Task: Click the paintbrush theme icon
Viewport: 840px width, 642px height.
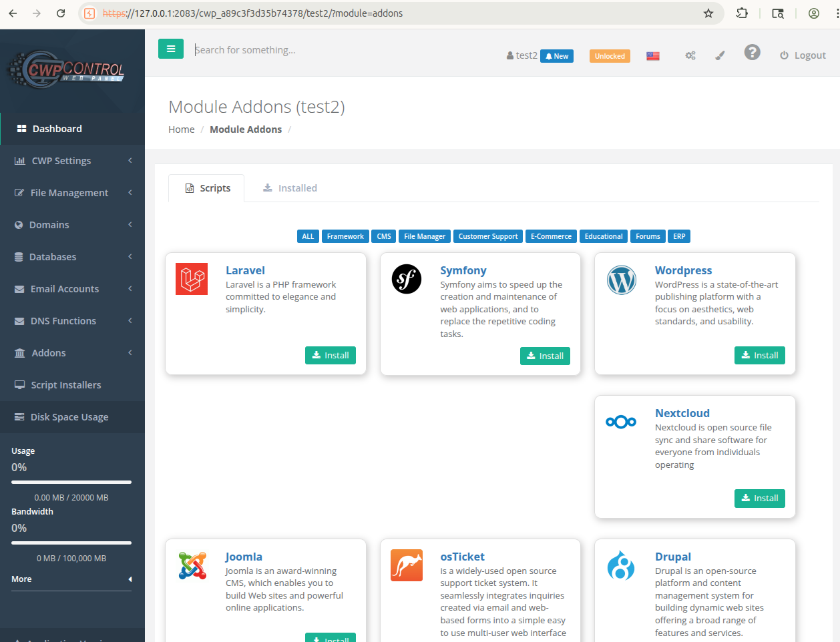Action: [x=720, y=56]
